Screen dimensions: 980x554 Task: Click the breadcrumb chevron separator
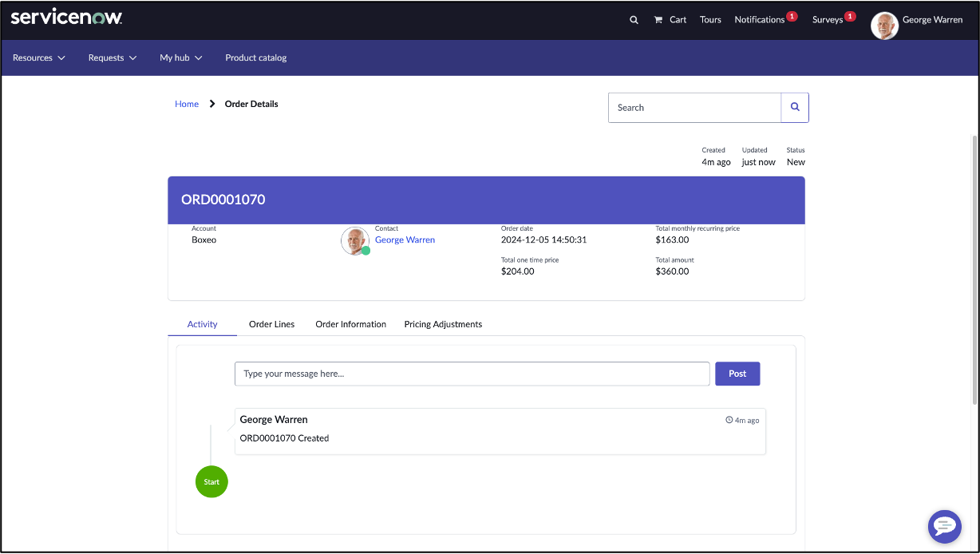click(212, 104)
